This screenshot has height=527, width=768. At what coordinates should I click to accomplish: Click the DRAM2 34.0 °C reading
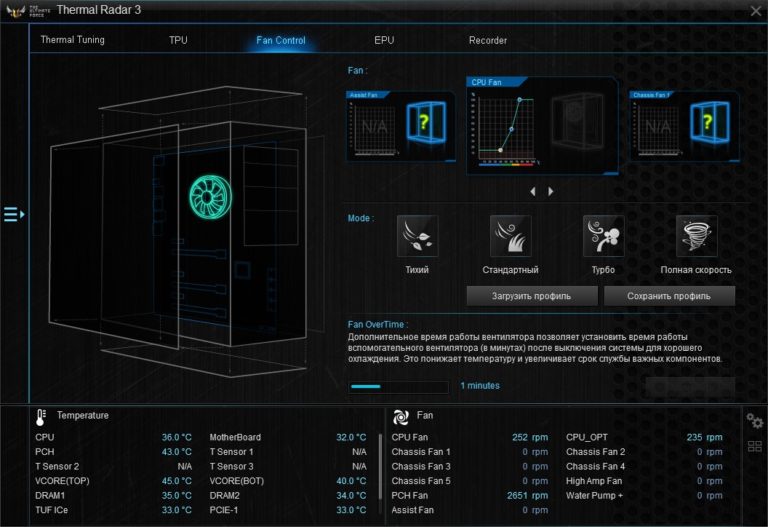tap(351, 496)
